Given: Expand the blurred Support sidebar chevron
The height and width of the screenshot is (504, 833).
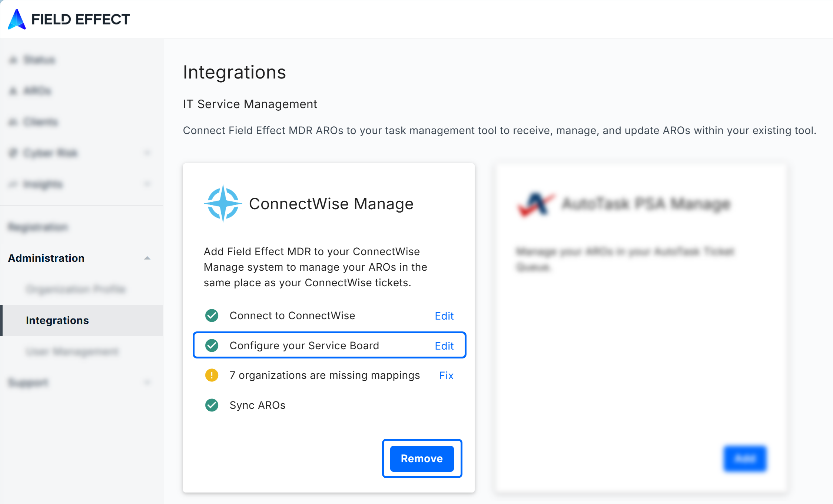Looking at the screenshot, I should point(147,382).
